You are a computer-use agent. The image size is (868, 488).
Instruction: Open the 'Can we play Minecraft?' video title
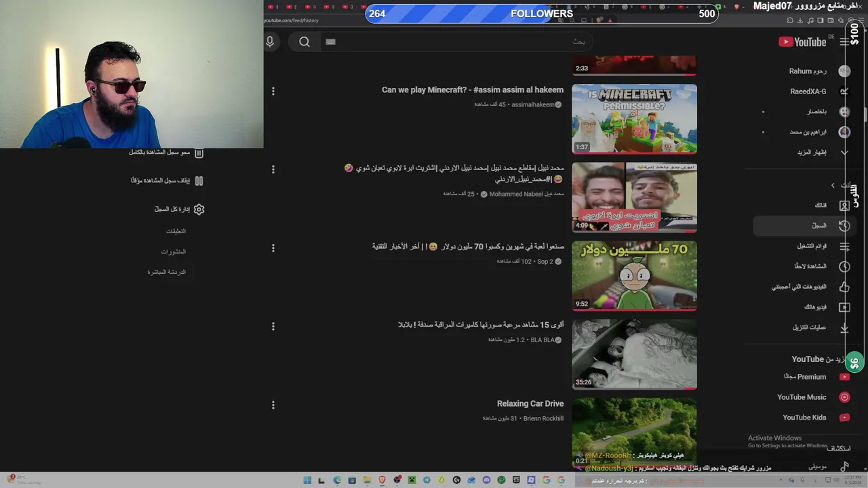click(x=473, y=90)
